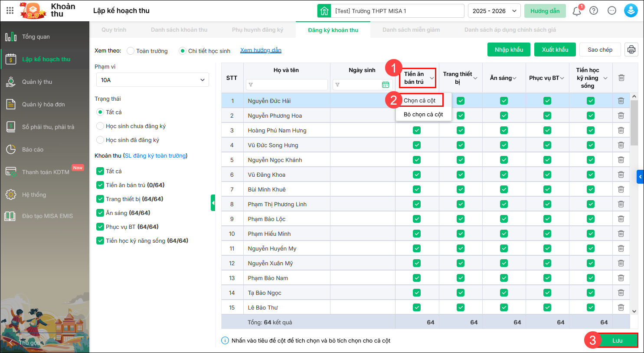
Task: Click the trash icon in table header
Action: [x=621, y=78]
